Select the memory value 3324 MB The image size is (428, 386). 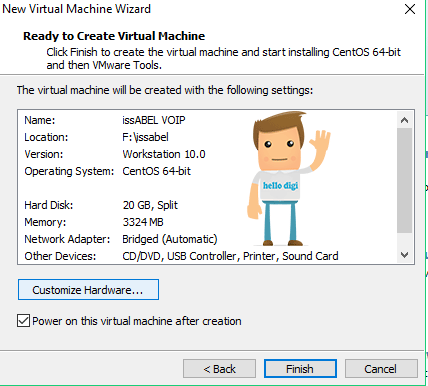143,222
